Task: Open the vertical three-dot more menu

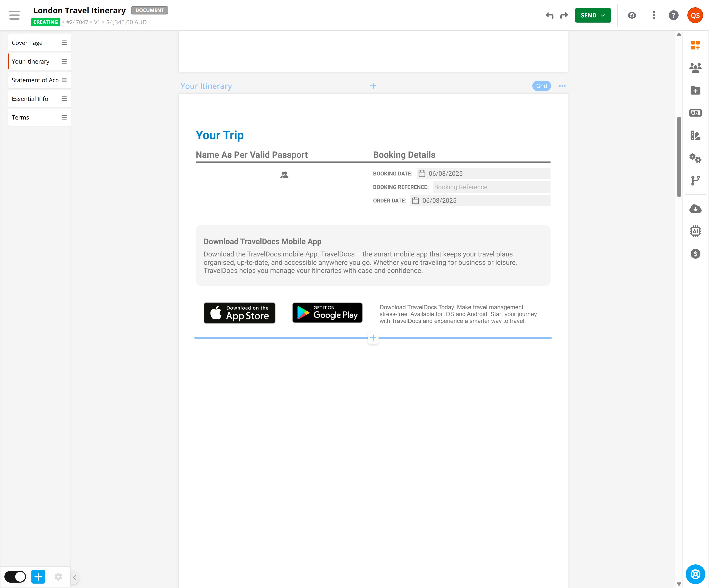Action: (654, 15)
